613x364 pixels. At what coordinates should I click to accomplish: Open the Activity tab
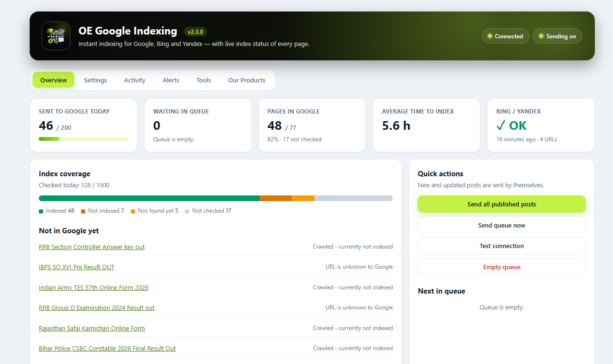pyautogui.click(x=135, y=80)
